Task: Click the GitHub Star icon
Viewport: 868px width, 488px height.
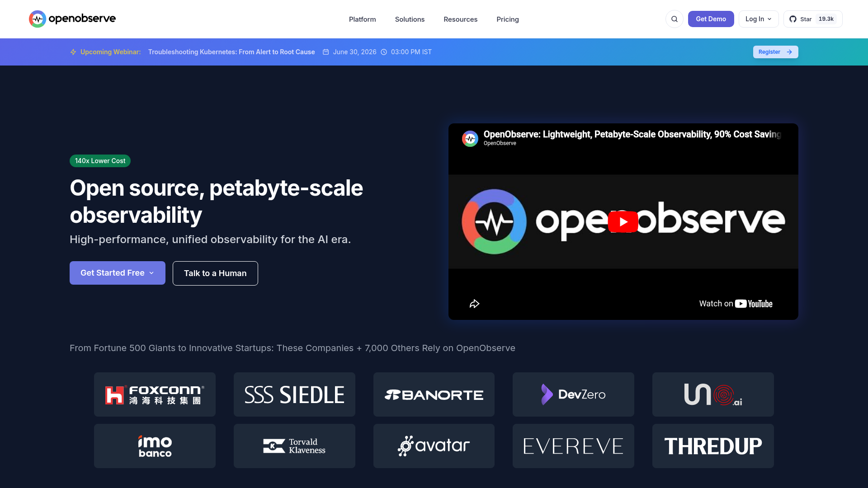Action: click(793, 19)
